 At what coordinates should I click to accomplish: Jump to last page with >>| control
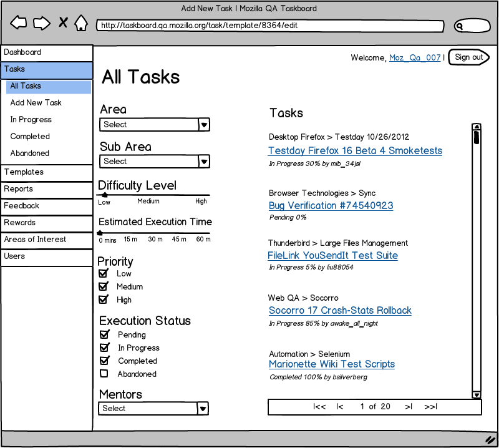point(430,407)
